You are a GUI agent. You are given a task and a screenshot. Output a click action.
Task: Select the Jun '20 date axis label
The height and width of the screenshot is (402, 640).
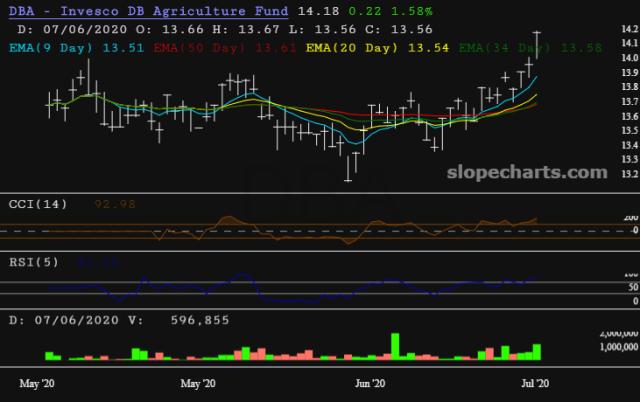pyautogui.click(x=371, y=383)
